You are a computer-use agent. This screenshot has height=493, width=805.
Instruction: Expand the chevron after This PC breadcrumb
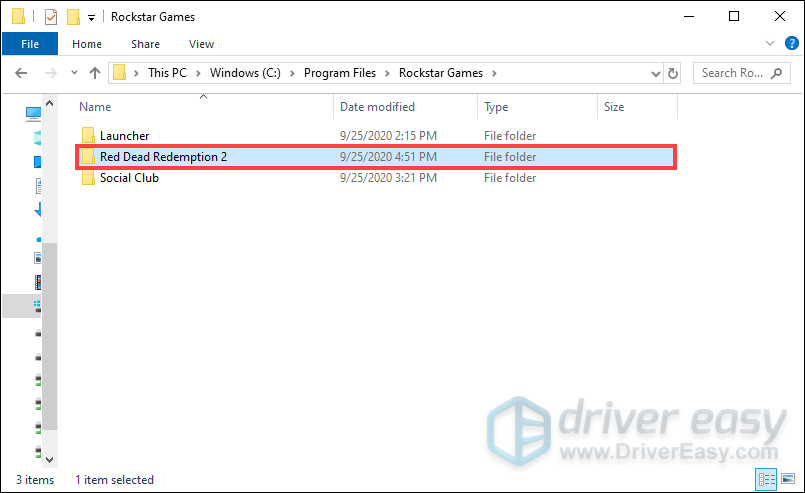tap(198, 73)
